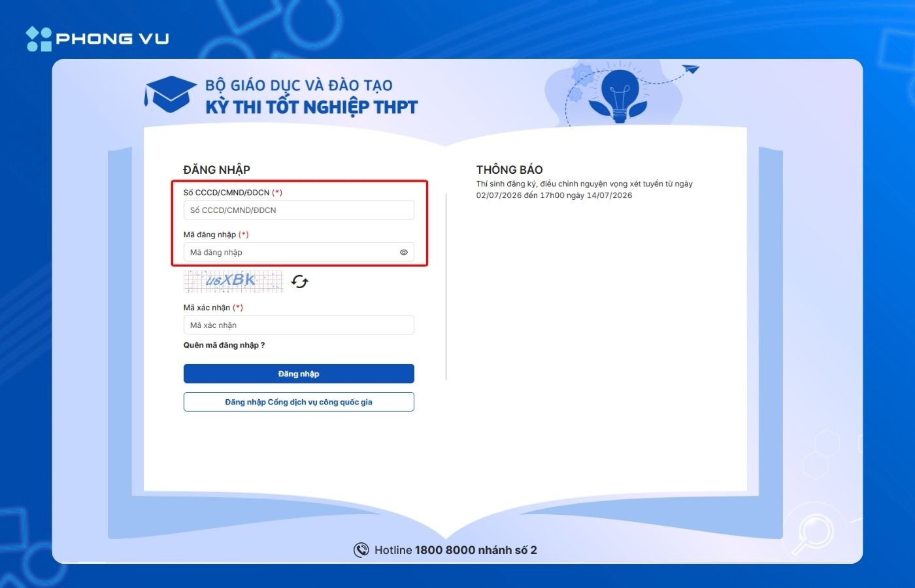Click the Mã xác nhận input field
The image size is (915, 588).
(x=299, y=325)
